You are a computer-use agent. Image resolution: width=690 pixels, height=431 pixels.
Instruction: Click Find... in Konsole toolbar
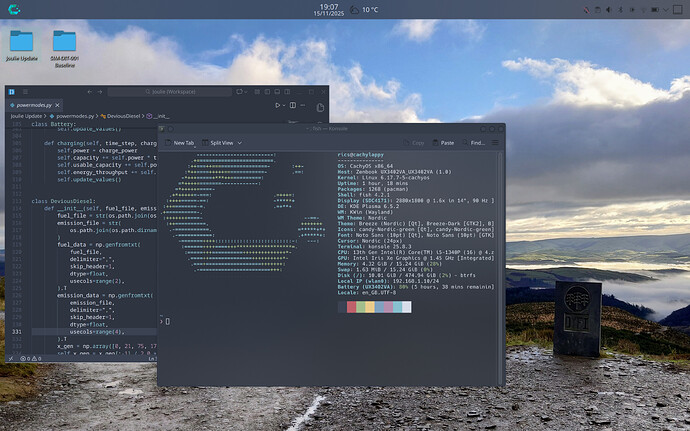[473, 143]
